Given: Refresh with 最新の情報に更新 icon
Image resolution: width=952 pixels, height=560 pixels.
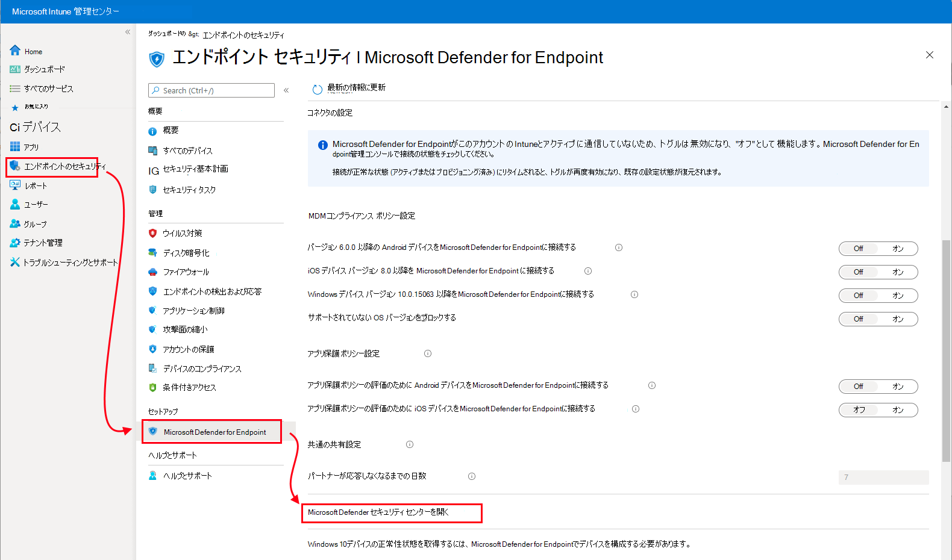Looking at the screenshot, I should (318, 90).
